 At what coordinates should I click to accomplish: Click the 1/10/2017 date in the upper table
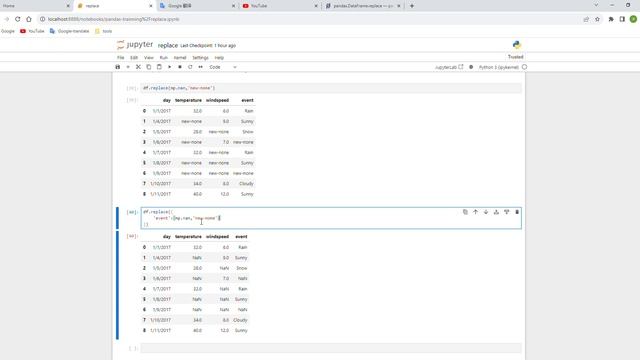(160, 184)
